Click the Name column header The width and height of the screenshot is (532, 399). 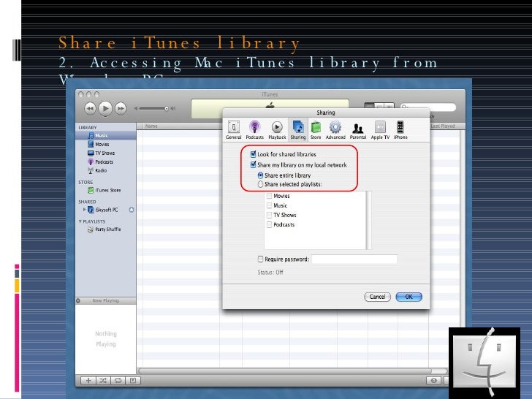(179, 126)
